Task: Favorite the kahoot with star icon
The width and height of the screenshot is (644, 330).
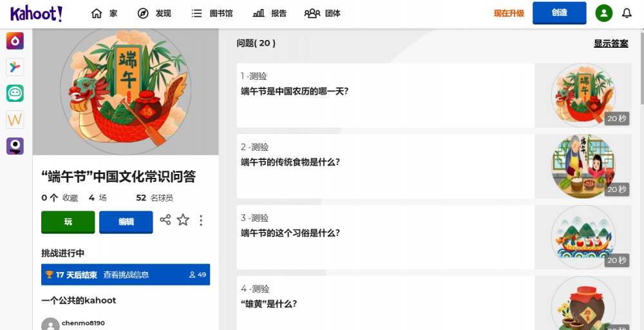Action: tap(183, 220)
